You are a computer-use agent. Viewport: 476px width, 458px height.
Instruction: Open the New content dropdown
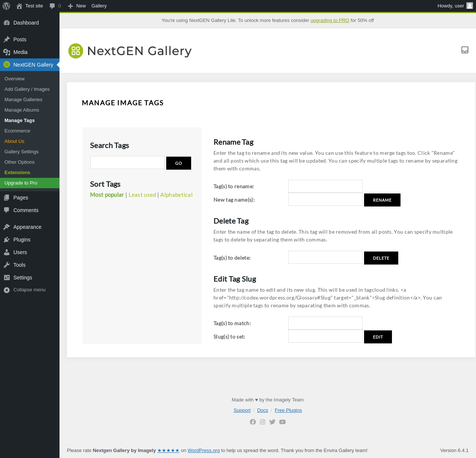click(77, 6)
